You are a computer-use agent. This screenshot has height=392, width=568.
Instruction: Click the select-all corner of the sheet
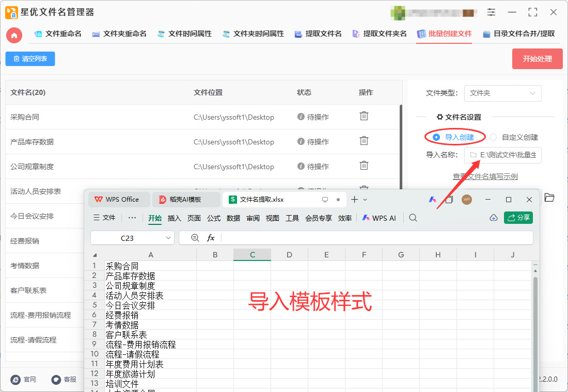click(x=95, y=255)
